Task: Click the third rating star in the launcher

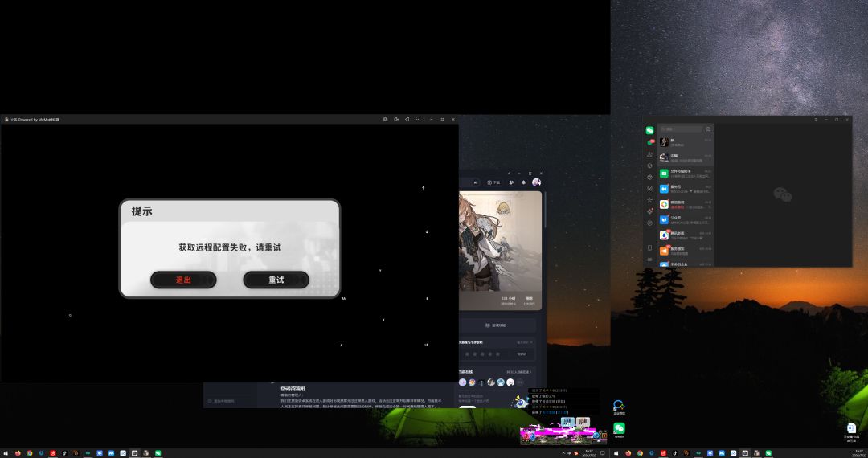Action: click(x=482, y=354)
